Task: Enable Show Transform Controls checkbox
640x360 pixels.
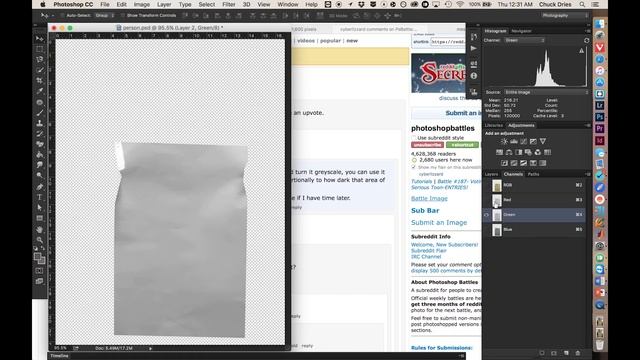Action: pyautogui.click(x=123, y=16)
